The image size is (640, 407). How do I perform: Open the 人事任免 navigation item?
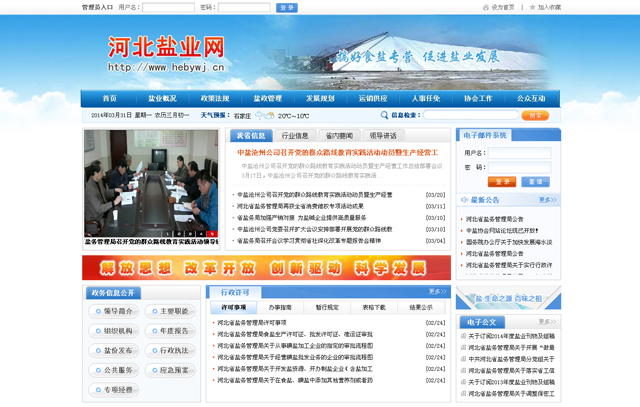click(425, 98)
